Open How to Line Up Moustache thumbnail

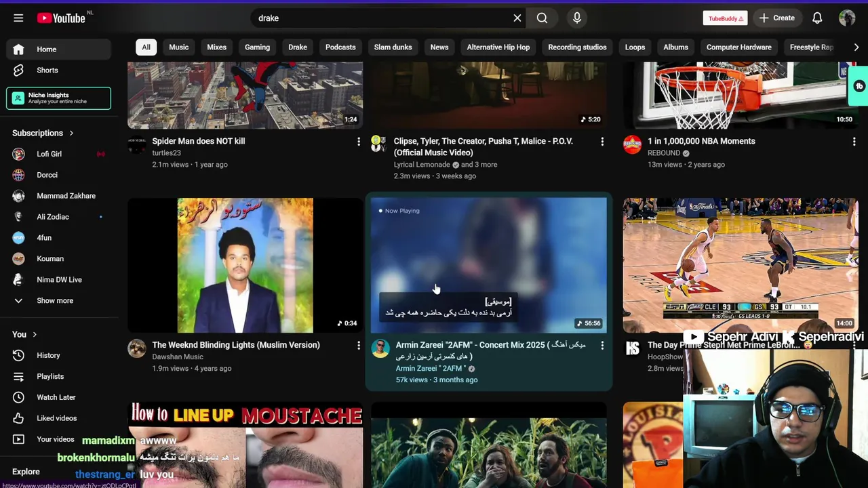pyautogui.click(x=245, y=445)
